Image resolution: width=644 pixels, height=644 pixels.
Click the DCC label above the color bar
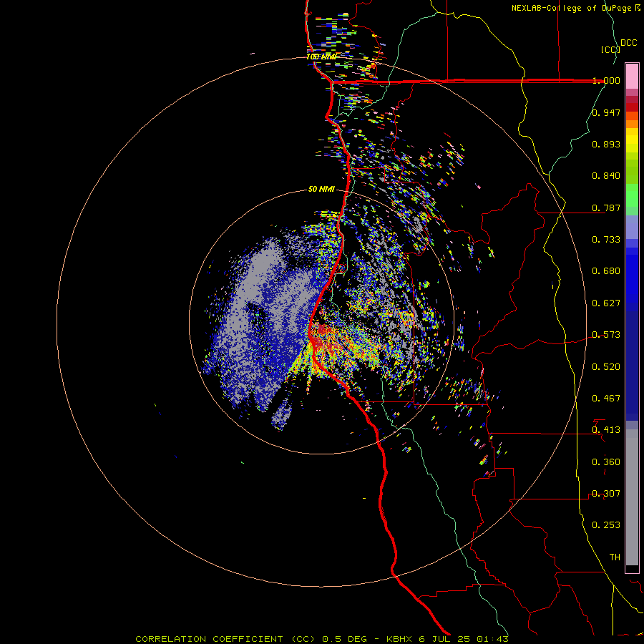tap(629, 43)
